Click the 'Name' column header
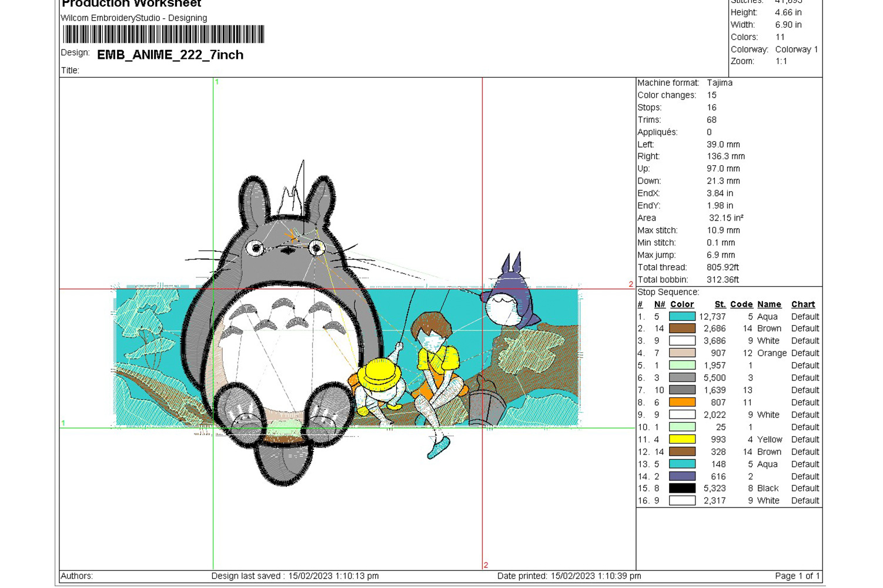The height and width of the screenshot is (588, 883). pos(769,305)
